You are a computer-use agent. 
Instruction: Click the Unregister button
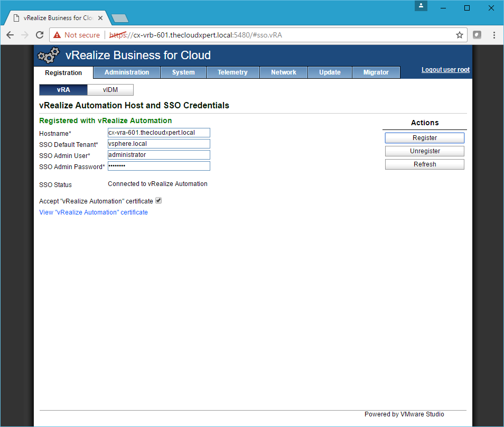tap(424, 151)
